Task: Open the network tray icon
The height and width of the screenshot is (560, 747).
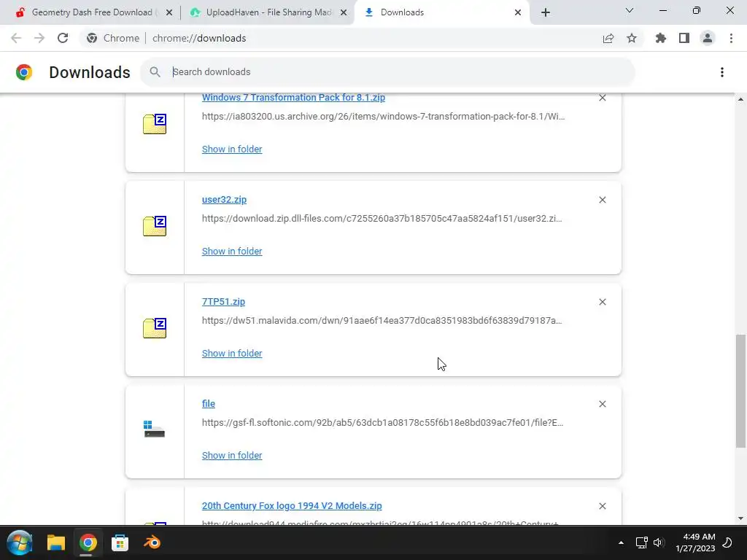Action: [641, 542]
